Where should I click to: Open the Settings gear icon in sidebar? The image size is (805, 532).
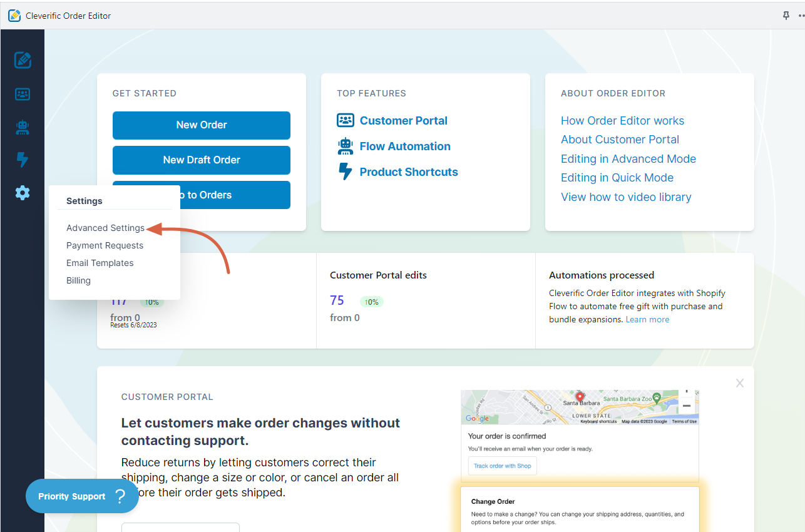tap(23, 193)
